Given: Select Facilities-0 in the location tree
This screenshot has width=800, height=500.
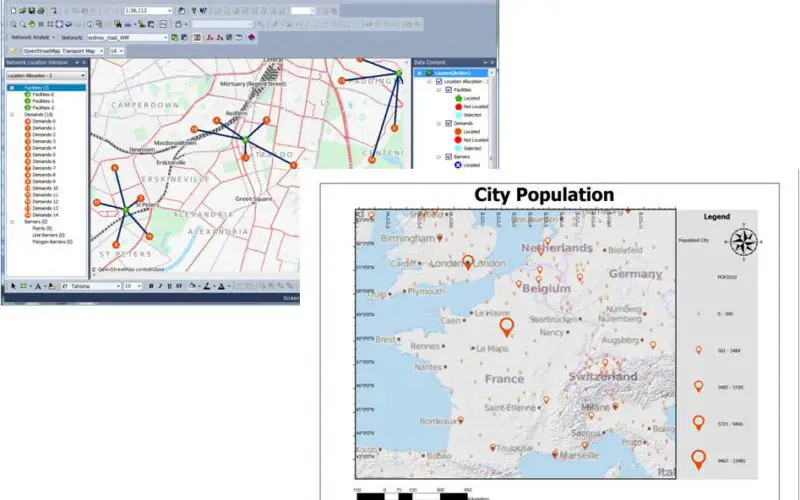Looking at the screenshot, I should point(43,94).
